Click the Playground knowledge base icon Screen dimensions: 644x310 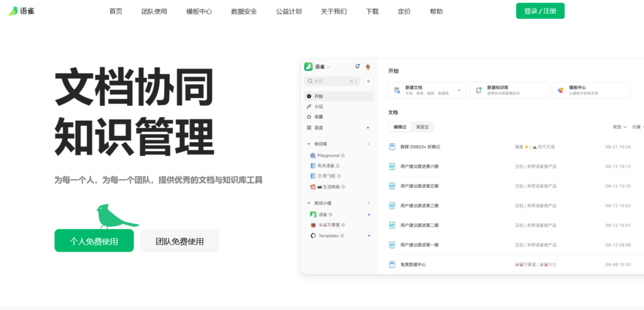[313, 155]
